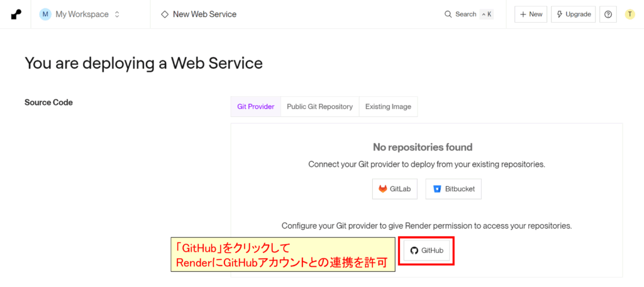Open the T user avatar menu
This screenshot has width=644, height=287.
pyautogui.click(x=630, y=14)
